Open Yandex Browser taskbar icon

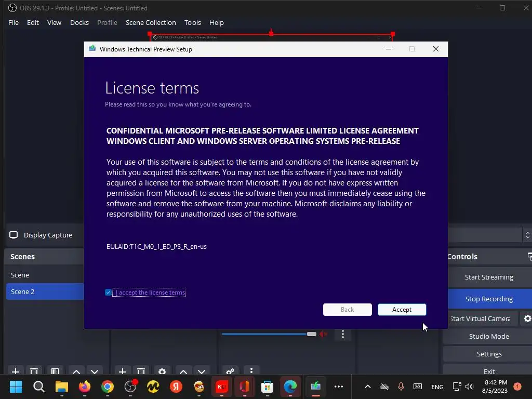(x=176, y=387)
